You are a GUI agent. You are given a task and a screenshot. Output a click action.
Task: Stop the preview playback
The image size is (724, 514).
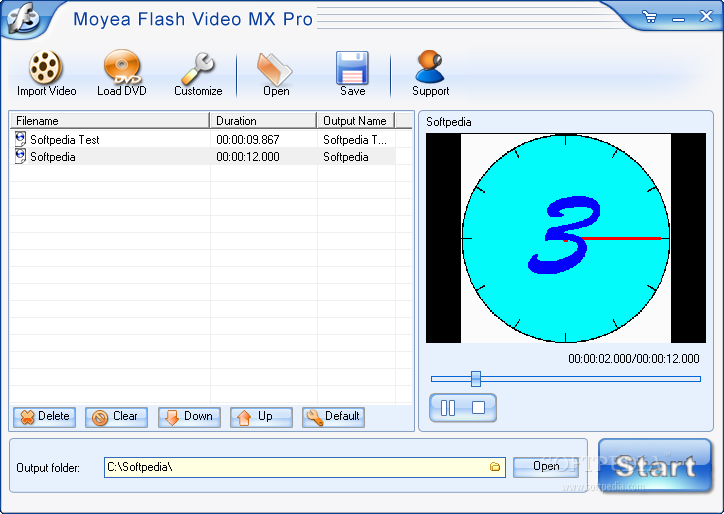click(x=478, y=407)
